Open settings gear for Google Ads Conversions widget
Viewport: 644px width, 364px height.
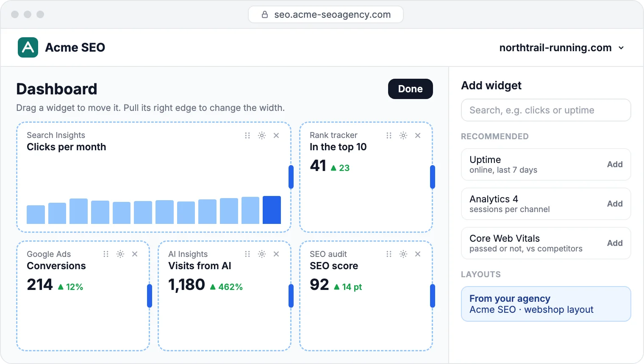(120, 254)
